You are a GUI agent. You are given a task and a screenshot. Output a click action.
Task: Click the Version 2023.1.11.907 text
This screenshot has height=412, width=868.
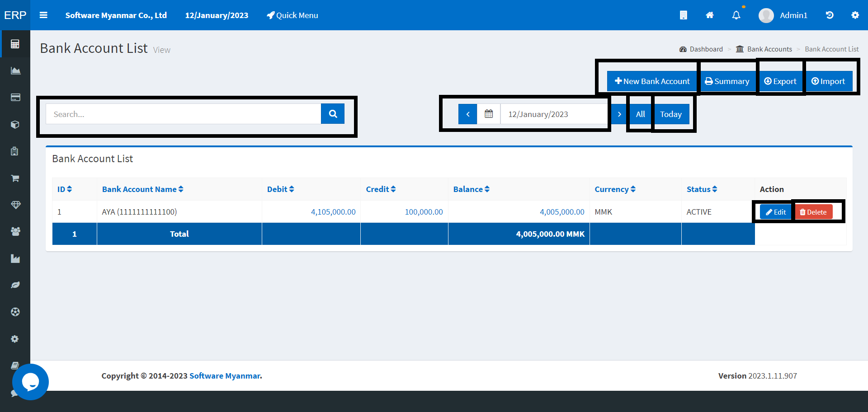pyautogui.click(x=757, y=375)
